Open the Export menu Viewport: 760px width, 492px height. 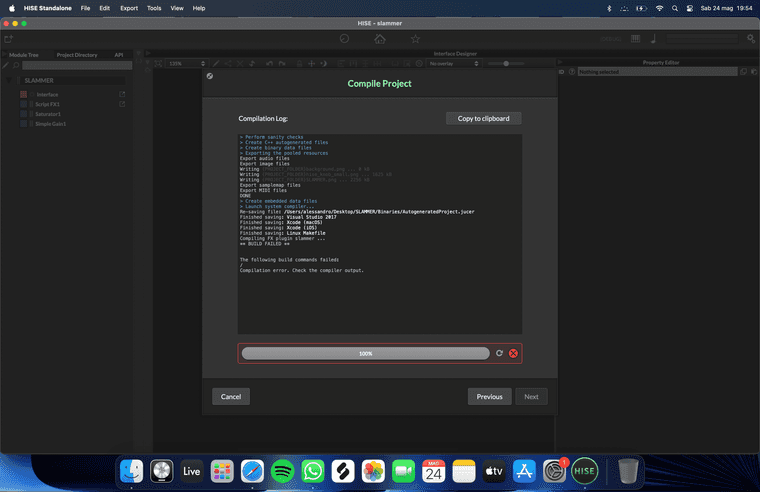coord(129,8)
